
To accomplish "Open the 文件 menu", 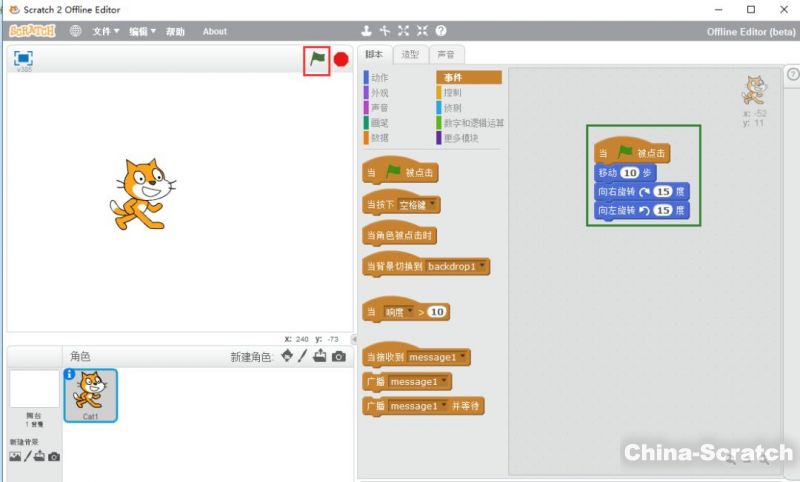I will [105, 31].
